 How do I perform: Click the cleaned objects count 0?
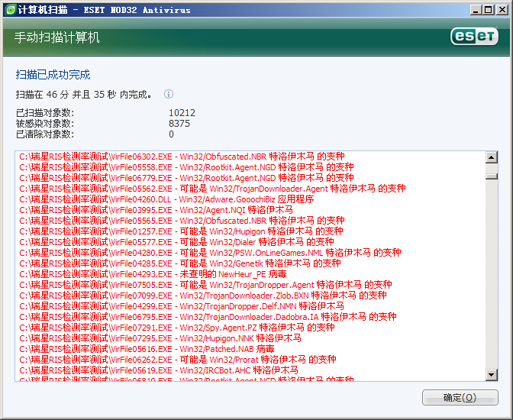tap(171, 134)
